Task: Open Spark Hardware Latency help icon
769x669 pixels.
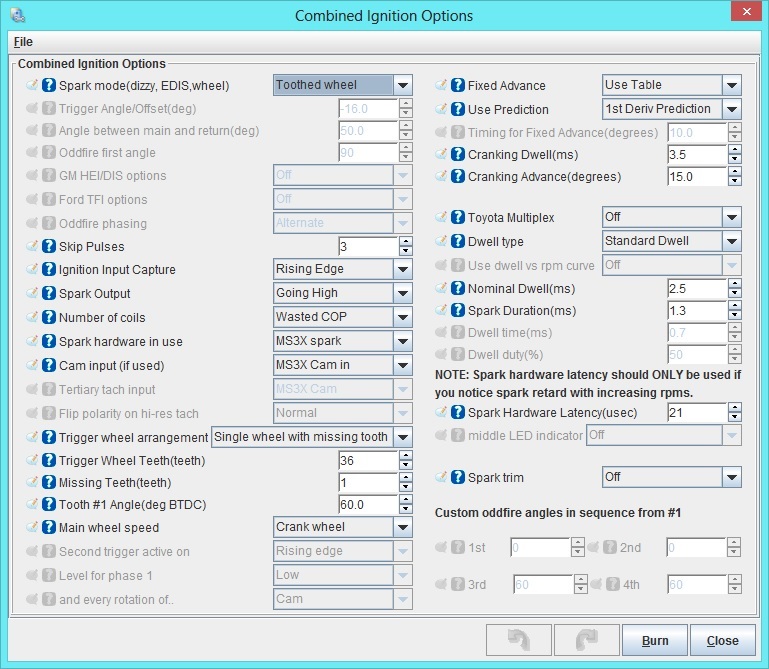Action: [x=458, y=412]
